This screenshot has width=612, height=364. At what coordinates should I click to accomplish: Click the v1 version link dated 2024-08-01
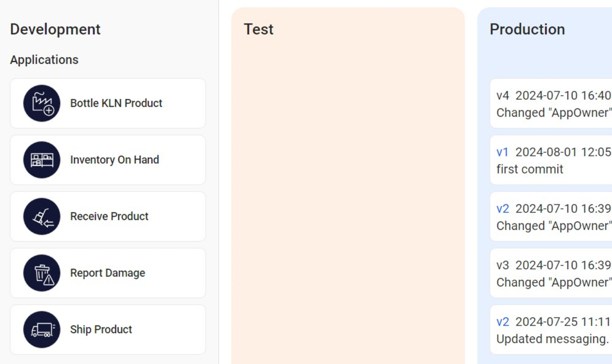click(x=502, y=152)
